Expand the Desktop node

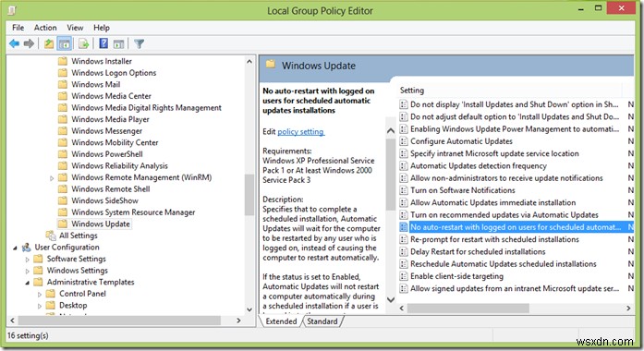click(40, 306)
